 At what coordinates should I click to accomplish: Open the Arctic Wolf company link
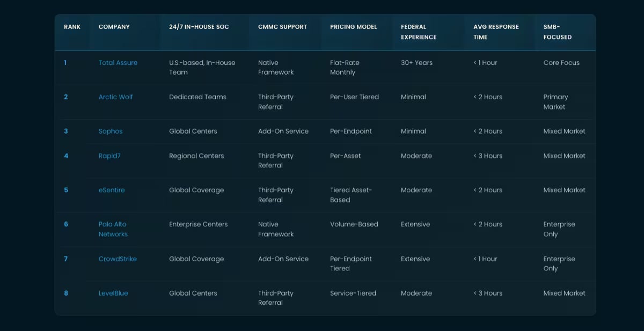tap(115, 97)
